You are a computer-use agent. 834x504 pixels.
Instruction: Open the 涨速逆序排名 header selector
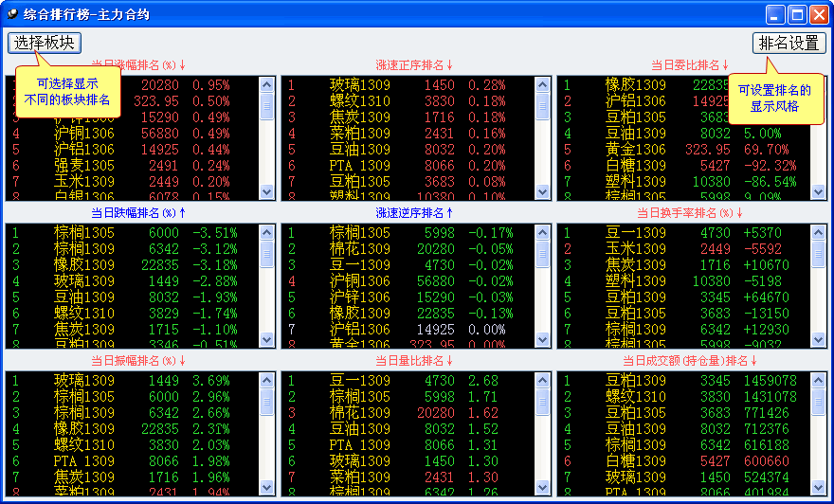tap(414, 213)
